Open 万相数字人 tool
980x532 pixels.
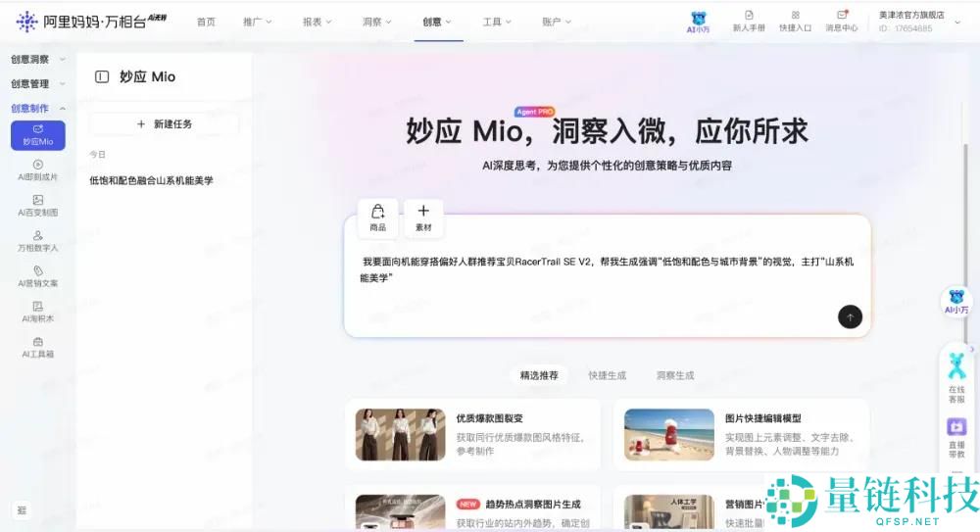pos(38,241)
